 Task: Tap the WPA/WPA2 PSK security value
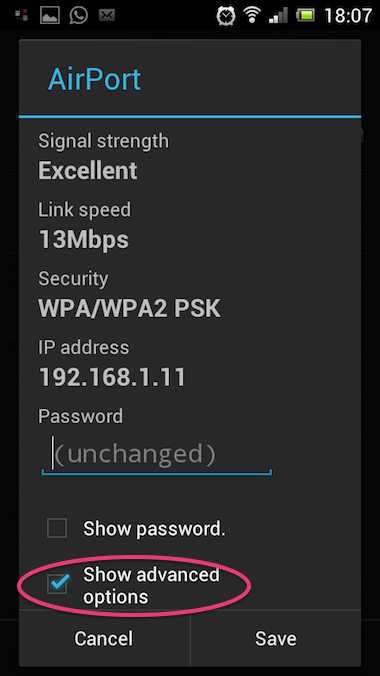point(129,308)
